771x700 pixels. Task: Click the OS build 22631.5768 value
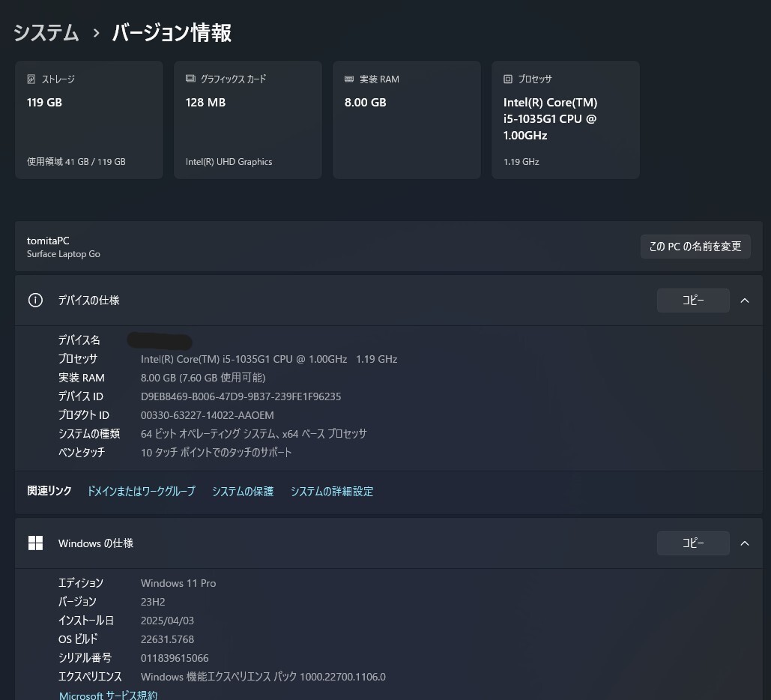pyautogui.click(x=167, y=639)
